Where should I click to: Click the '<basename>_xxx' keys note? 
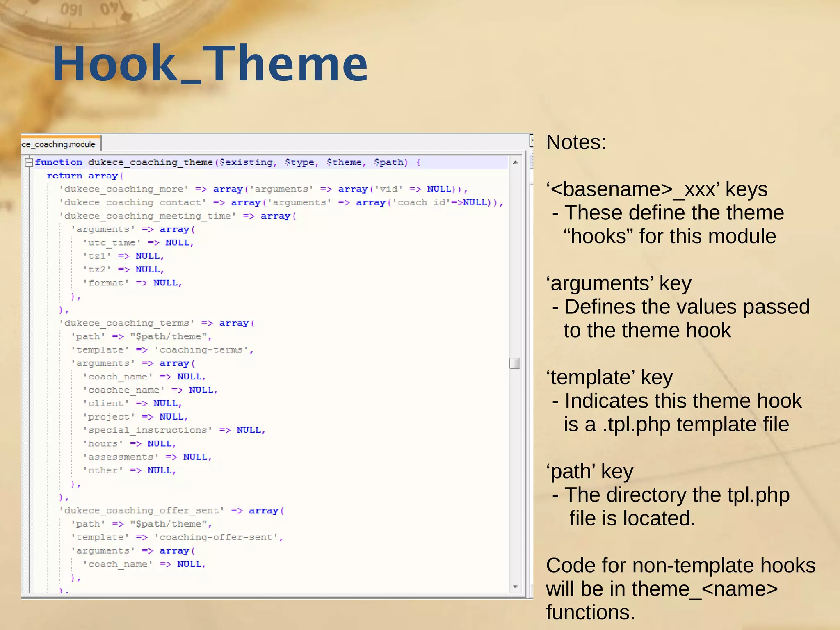tap(657, 189)
